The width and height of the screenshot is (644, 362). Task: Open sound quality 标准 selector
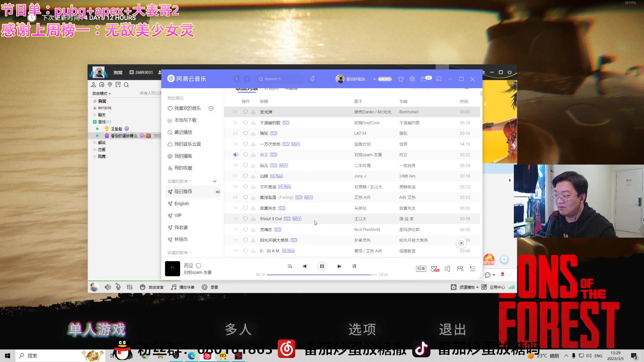[x=421, y=268]
